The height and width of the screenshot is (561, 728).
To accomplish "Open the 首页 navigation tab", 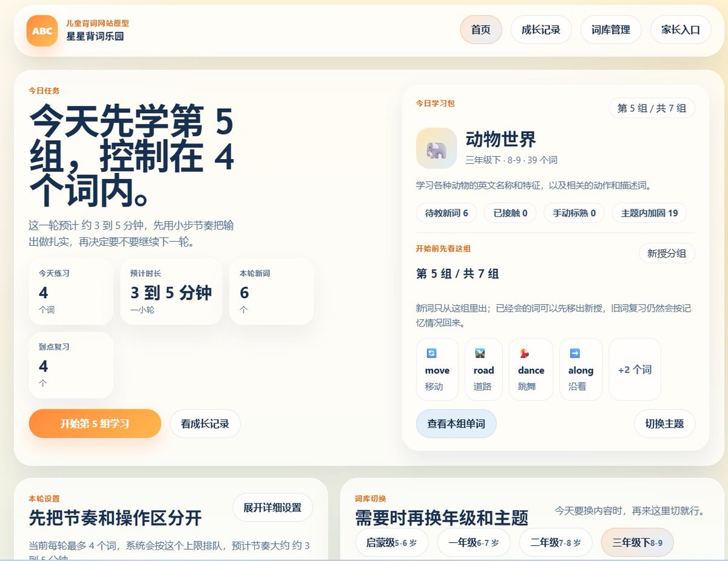I will click(480, 30).
